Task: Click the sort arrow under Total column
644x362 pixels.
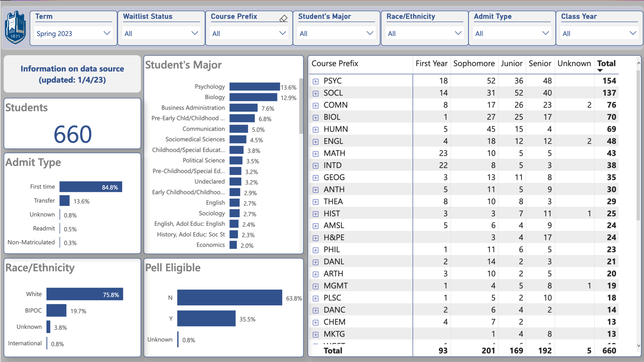Action: pos(600,70)
